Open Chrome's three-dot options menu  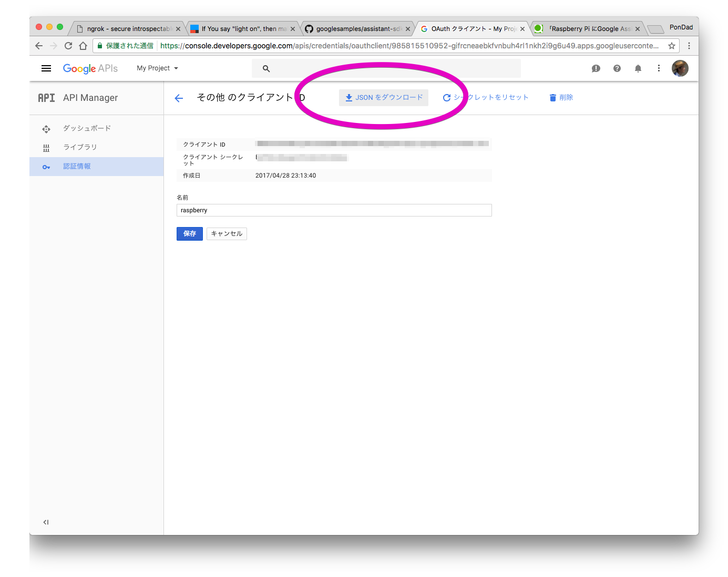tap(689, 46)
